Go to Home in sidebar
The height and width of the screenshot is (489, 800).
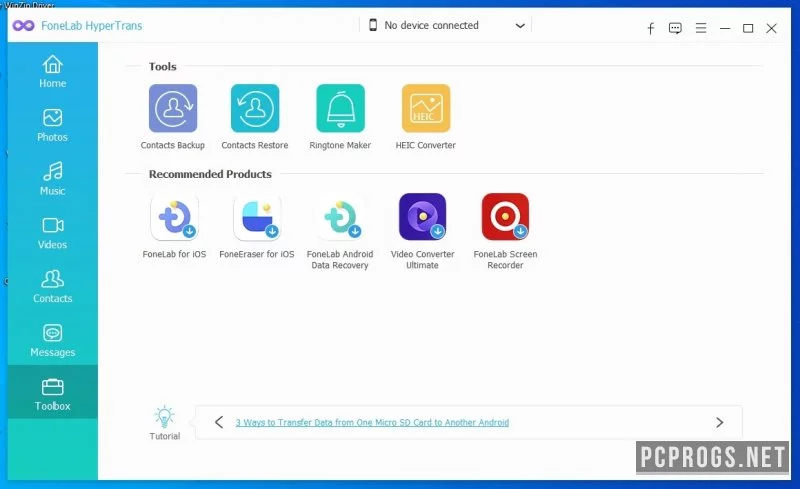click(53, 71)
